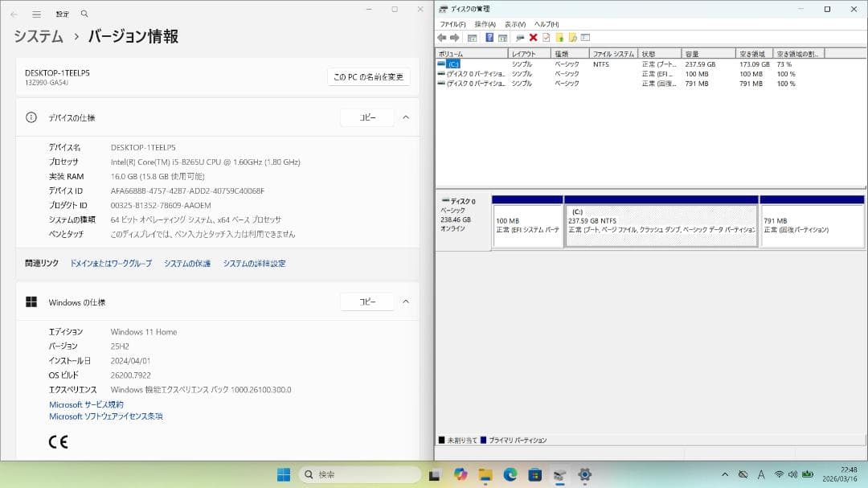Show hidden tray icons chevron
This screenshot has width=868, height=488.
(725, 474)
